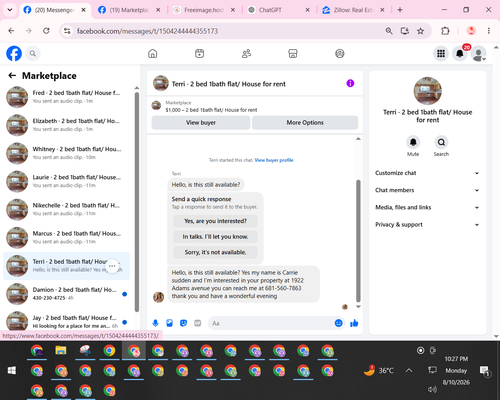Select the Messenger browser tab
Viewport: 500px width, 400px height.
[55, 10]
